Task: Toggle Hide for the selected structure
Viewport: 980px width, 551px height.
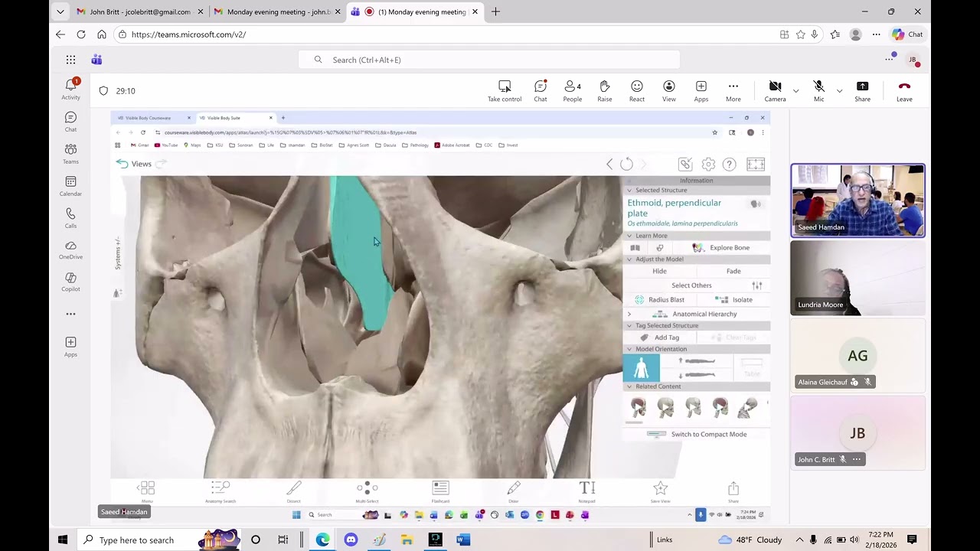Action: tap(659, 271)
